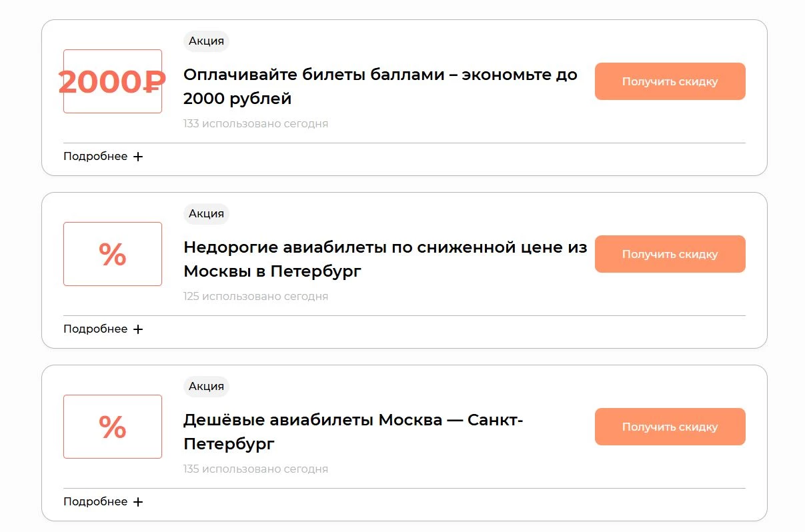Click Акция tag above Недорогие авиабилеты title
Image resolution: width=805 pixels, height=532 pixels.
(206, 214)
